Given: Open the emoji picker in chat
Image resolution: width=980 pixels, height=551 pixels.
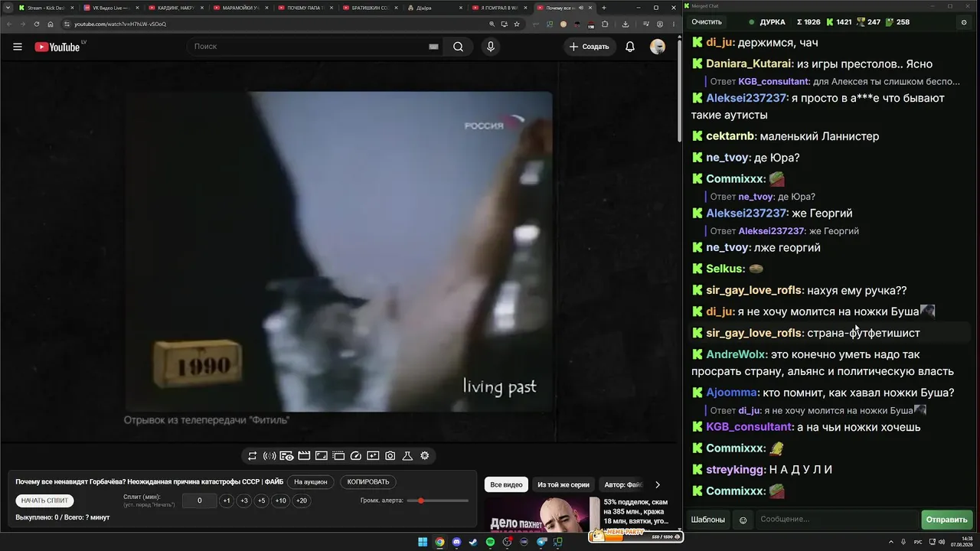Looking at the screenshot, I should click(743, 520).
